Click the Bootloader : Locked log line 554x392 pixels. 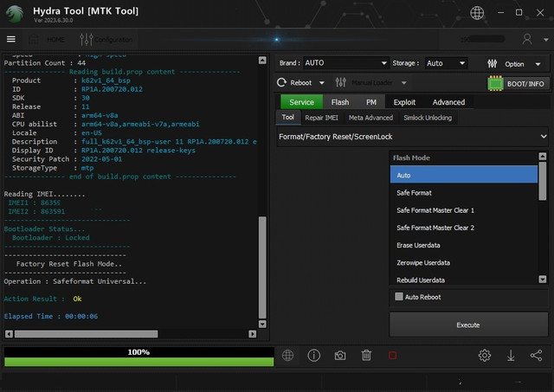click(x=50, y=238)
